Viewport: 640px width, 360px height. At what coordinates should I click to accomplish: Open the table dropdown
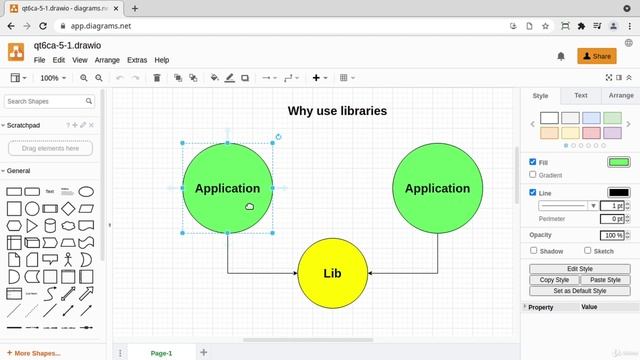(x=347, y=78)
